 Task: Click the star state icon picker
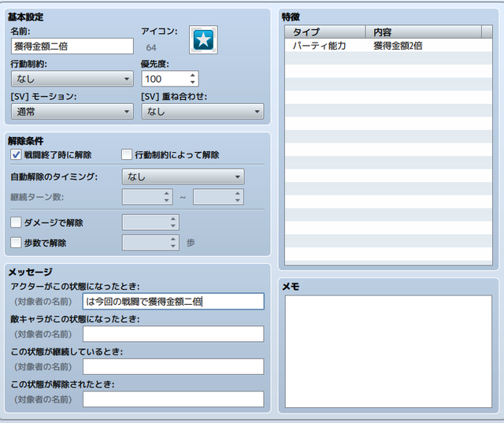click(x=203, y=40)
